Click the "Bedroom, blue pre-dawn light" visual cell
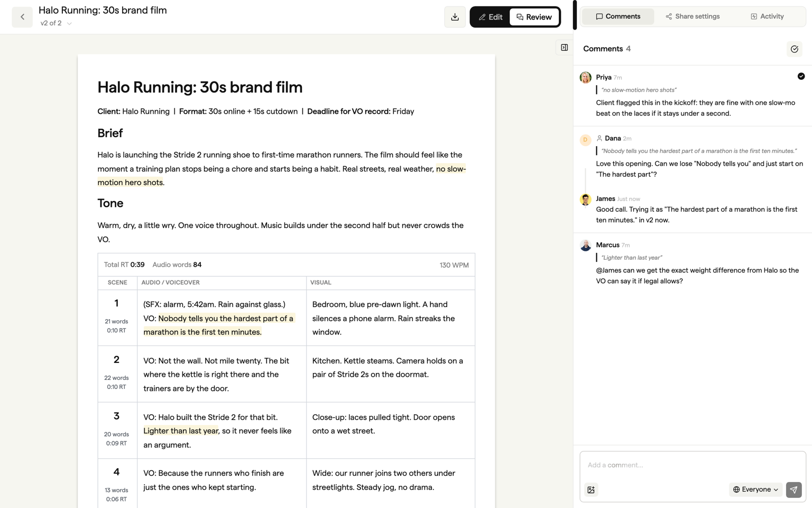812x508 pixels. point(390,318)
